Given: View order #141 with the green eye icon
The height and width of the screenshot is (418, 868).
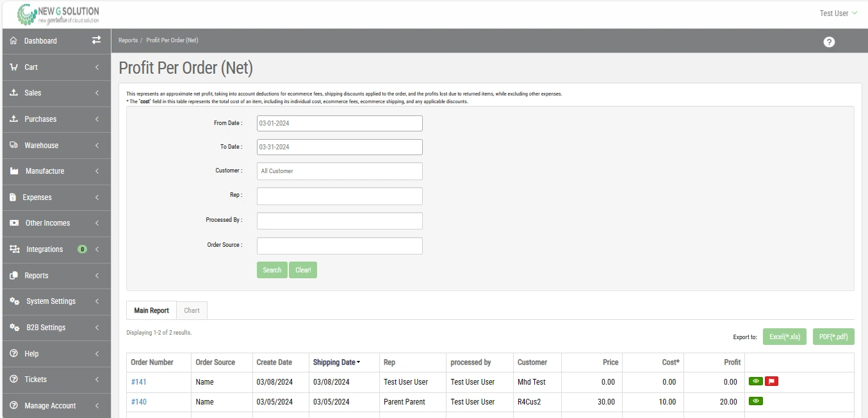Looking at the screenshot, I should [756, 381].
